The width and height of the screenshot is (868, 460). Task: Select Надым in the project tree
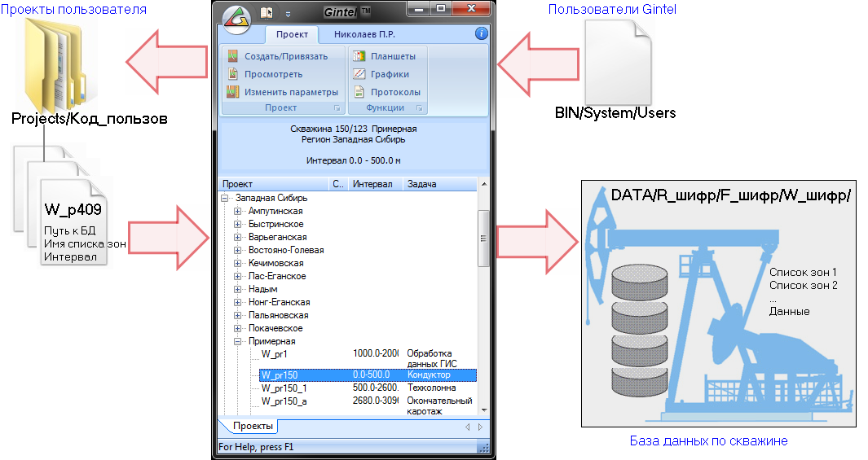[x=263, y=289]
